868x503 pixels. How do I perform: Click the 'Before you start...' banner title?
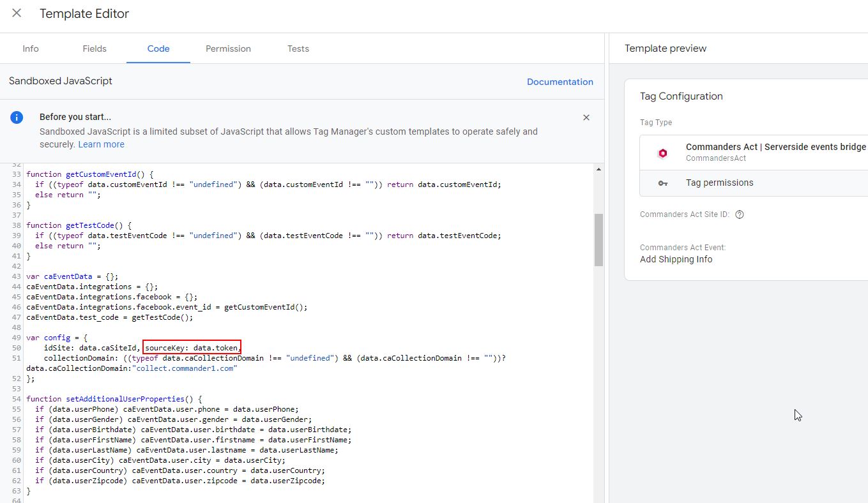[75, 117]
